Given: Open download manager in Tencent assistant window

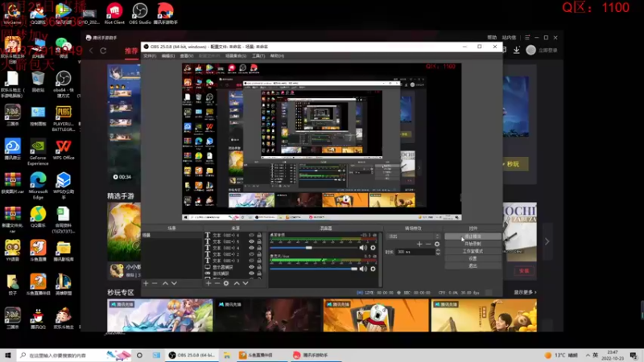Looking at the screenshot, I should point(516,50).
